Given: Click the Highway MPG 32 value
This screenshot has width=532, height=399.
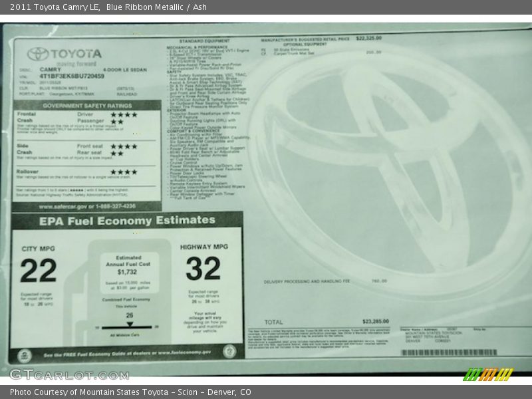Looking at the screenshot, I should [203, 268].
